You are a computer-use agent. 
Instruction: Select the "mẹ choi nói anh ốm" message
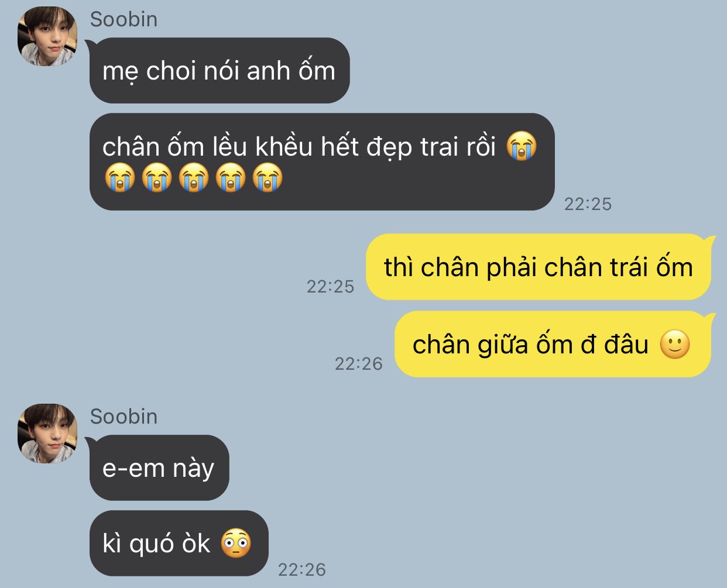[x=220, y=71]
